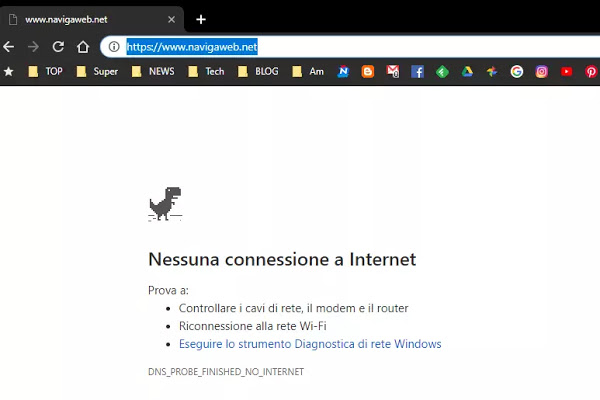
Task: Go back to the previous page
Action: pyautogui.click(x=8, y=47)
